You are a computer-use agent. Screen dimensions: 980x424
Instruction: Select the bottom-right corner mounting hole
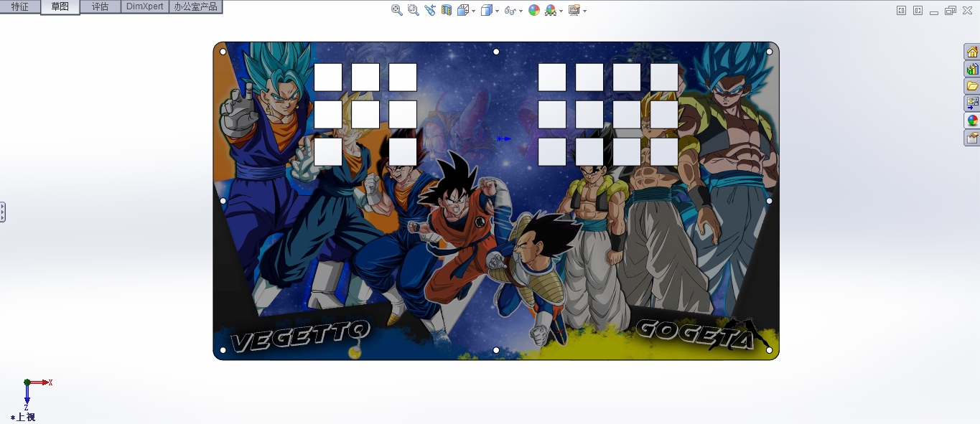tap(769, 350)
